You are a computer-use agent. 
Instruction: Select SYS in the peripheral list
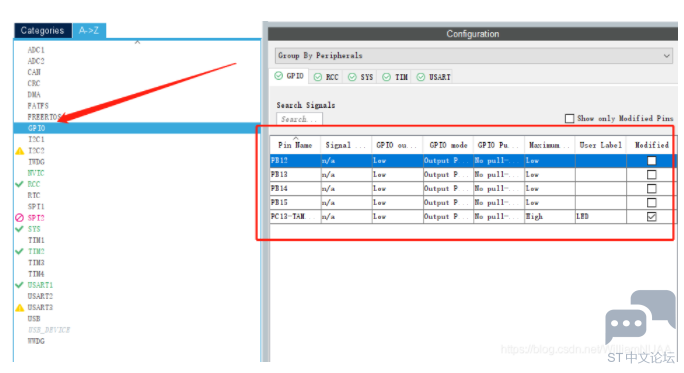34,229
